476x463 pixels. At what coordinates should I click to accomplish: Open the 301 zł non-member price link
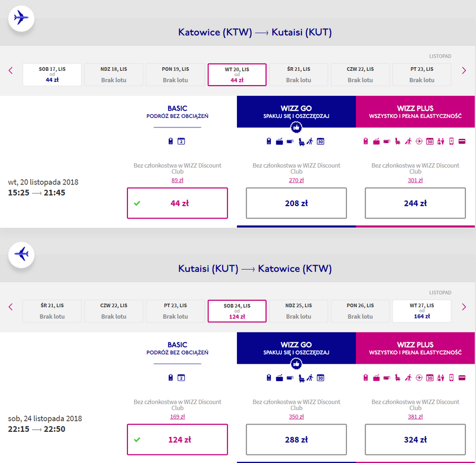click(415, 180)
